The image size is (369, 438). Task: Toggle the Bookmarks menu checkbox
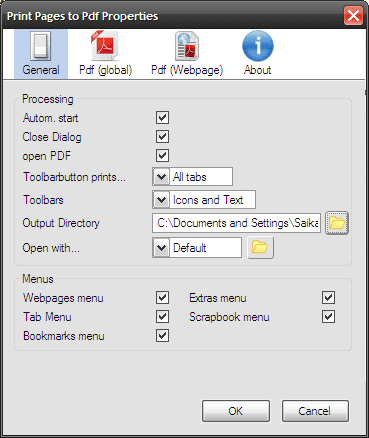click(162, 336)
